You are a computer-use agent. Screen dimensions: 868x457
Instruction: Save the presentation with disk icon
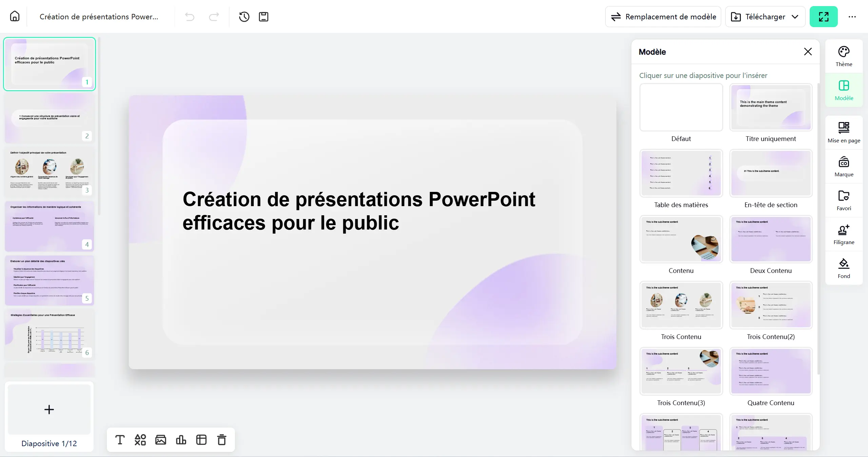pyautogui.click(x=263, y=17)
